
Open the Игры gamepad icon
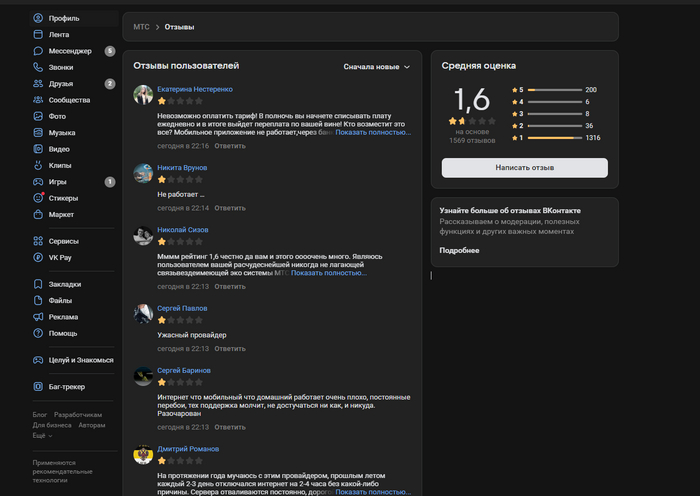pos(38,182)
